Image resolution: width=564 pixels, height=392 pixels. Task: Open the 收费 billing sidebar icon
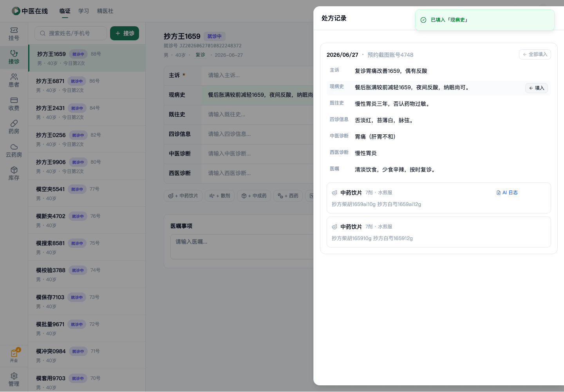coord(14,104)
